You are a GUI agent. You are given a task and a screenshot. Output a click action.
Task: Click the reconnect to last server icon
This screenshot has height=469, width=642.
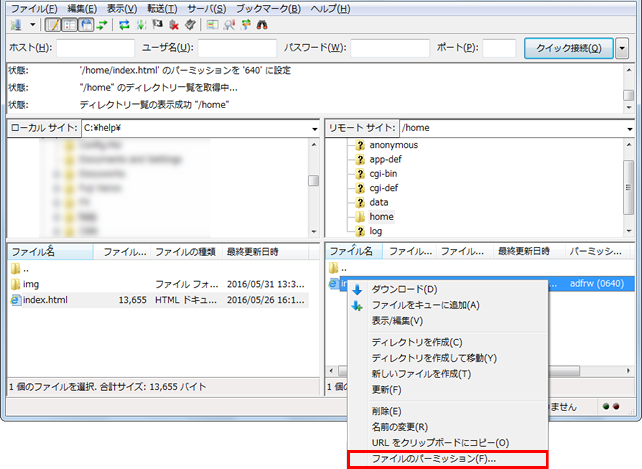[192, 23]
